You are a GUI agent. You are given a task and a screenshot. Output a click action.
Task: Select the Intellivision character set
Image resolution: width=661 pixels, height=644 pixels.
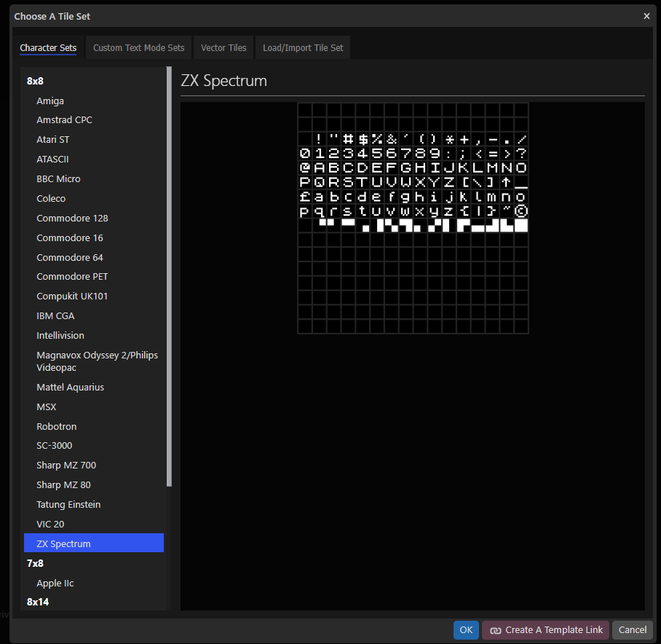pyautogui.click(x=94, y=335)
